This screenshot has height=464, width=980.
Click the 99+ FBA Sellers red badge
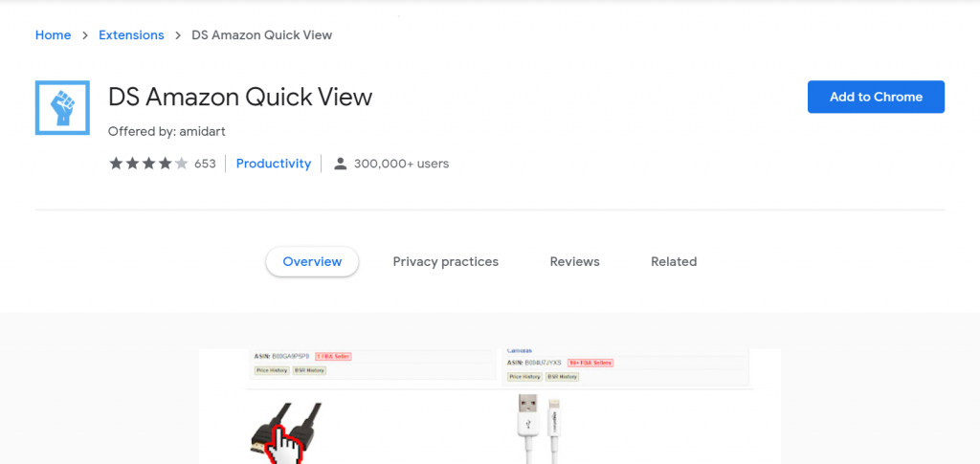[x=590, y=363]
